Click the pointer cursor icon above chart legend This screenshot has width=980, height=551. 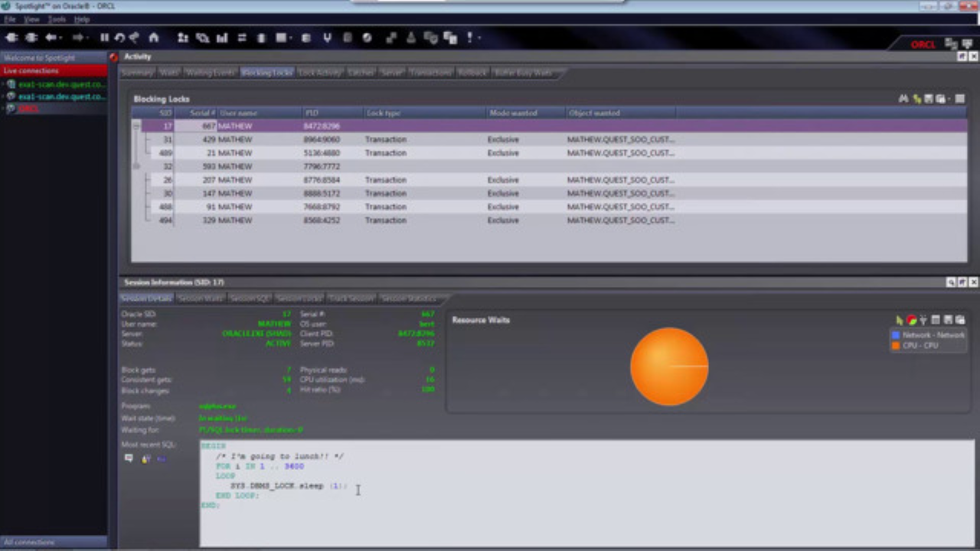click(900, 320)
